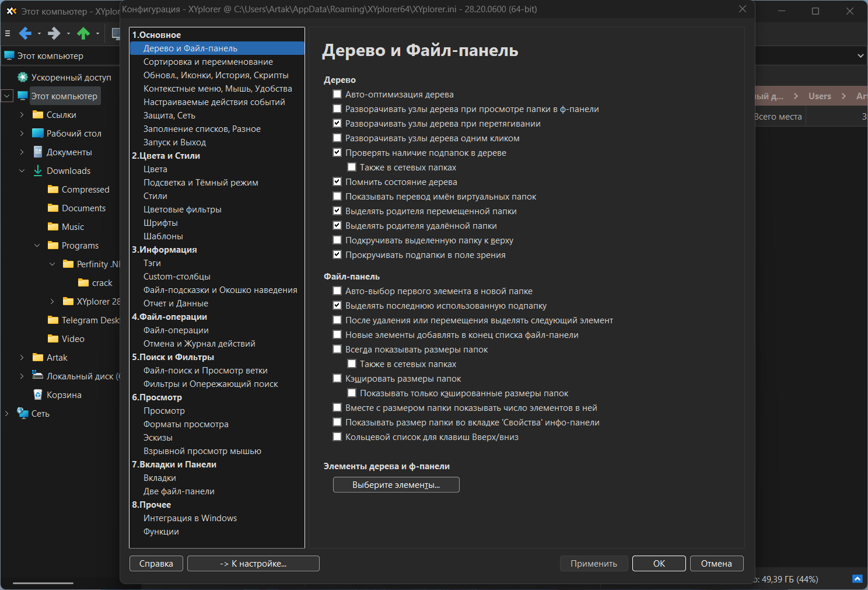Click the Users breadcrumb segment
The image size is (868, 590).
point(820,96)
